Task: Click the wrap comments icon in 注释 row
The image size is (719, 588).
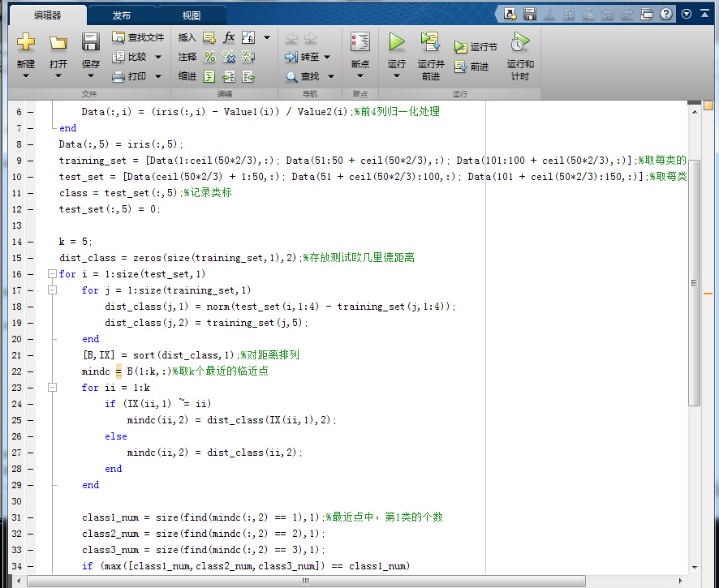Action: pos(248,57)
